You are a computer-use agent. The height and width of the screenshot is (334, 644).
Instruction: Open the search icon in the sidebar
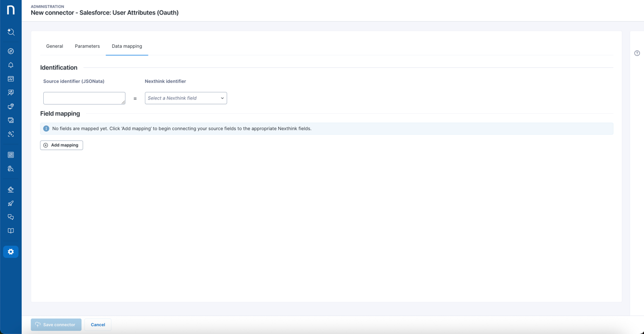click(x=11, y=32)
